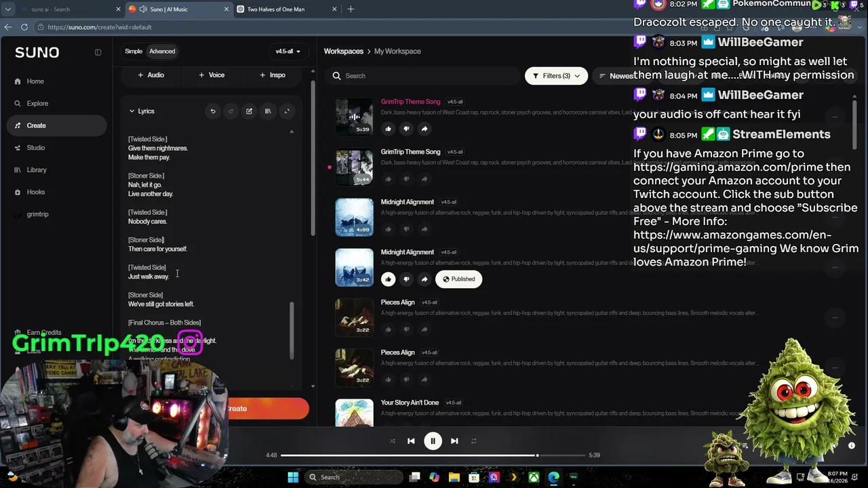This screenshot has height=488, width=868.
Task: Click the 'Just walk away.' lyric line
Action: (149, 277)
